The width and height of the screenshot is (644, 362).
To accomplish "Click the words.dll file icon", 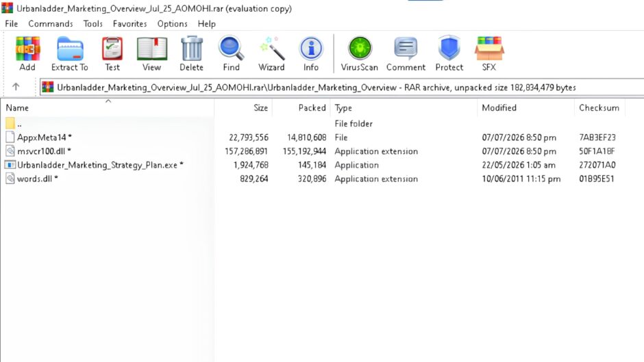I will pyautogui.click(x=10, y=179).
